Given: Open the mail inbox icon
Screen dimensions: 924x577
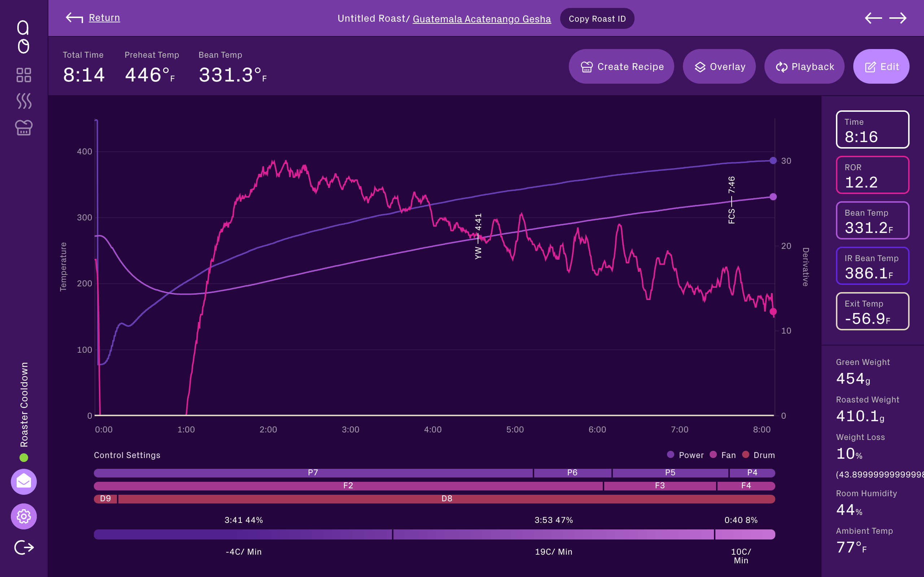Looking at the screenshot, I should pos(24,481).
